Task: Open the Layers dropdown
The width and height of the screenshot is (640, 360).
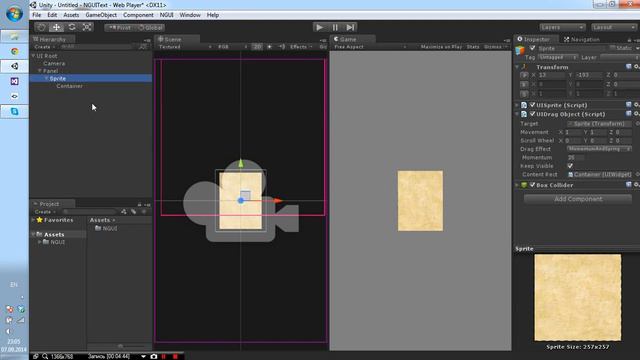Action: coord(562,27)
